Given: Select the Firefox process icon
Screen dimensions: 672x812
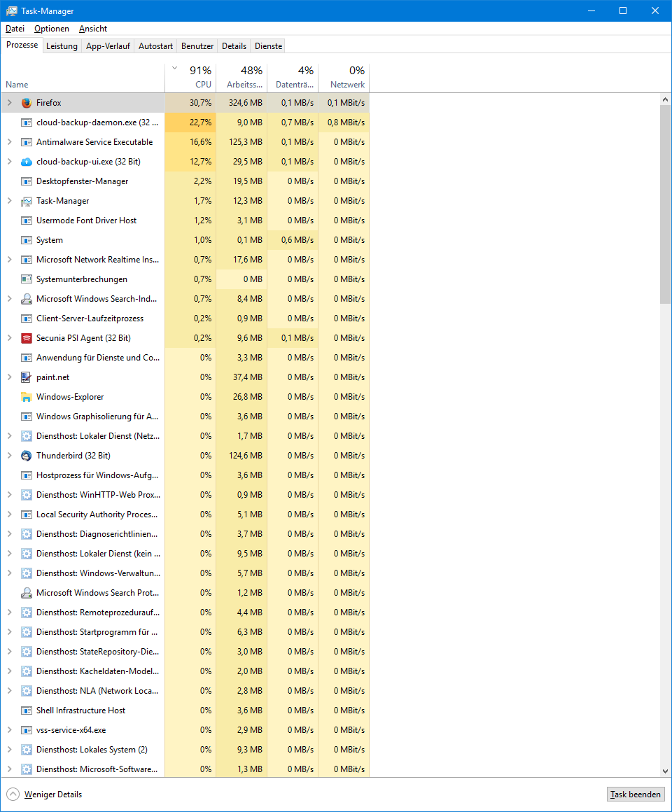Looking at the screenshot, I should 27,102.
